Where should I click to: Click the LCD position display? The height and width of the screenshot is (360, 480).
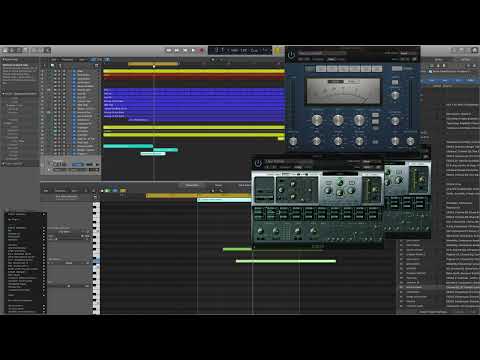pos(240,50)
